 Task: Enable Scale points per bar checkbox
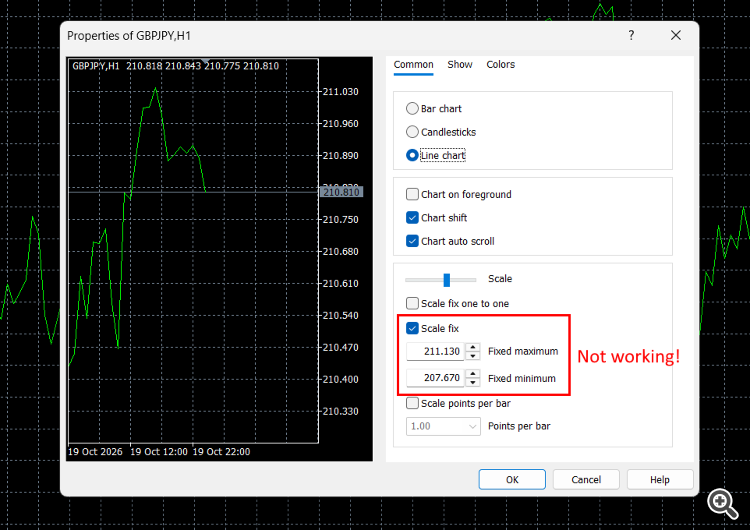412,403
